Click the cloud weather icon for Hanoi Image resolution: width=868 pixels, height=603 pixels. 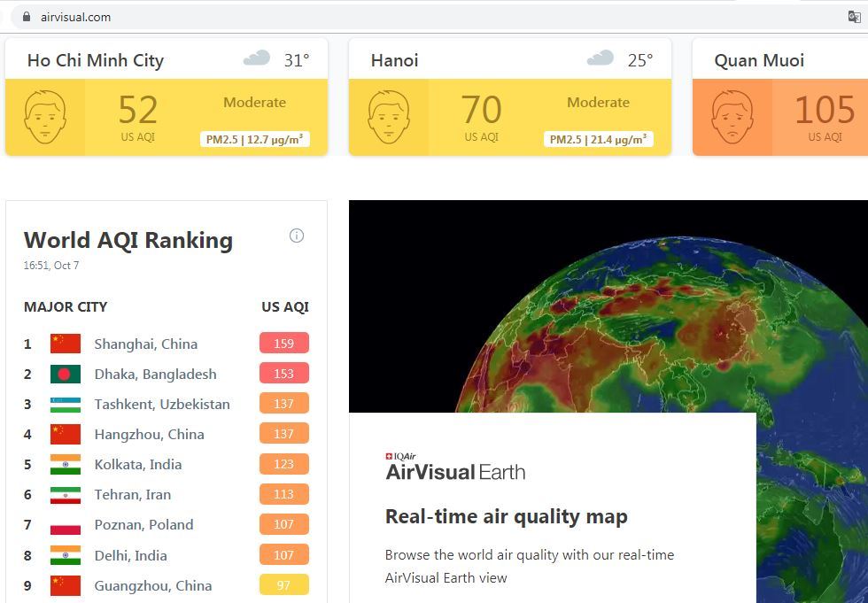click(x=600, y=59)
